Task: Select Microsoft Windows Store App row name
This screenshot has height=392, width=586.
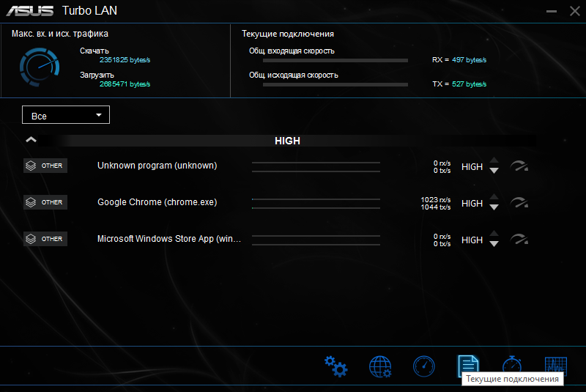Action: 169,239
